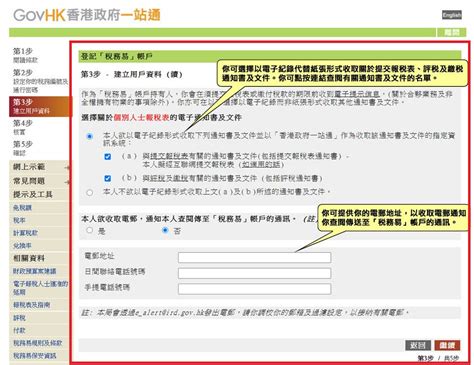Toggle checkbox (a) 提交報稅表 notices
This screenshot has width=474, height=365.
(107, 157)
